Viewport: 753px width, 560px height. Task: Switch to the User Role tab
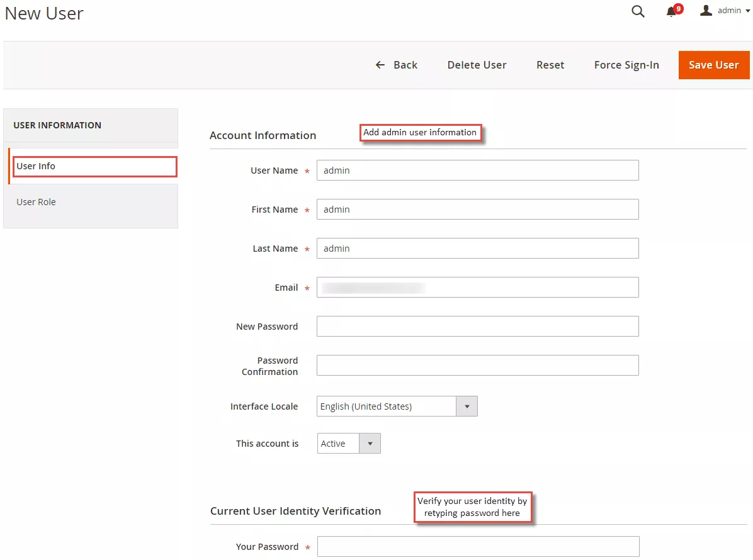[x=37, y=202]
